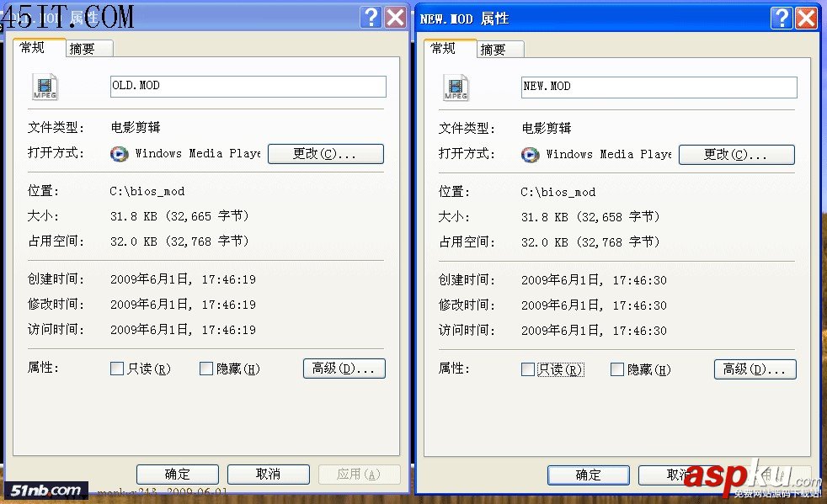The width and height of the screenshot is (827, 504).
Task: Click 修改时间 value in NEW.MOD window
Action: pyautogui.click(x=594, y=305)
